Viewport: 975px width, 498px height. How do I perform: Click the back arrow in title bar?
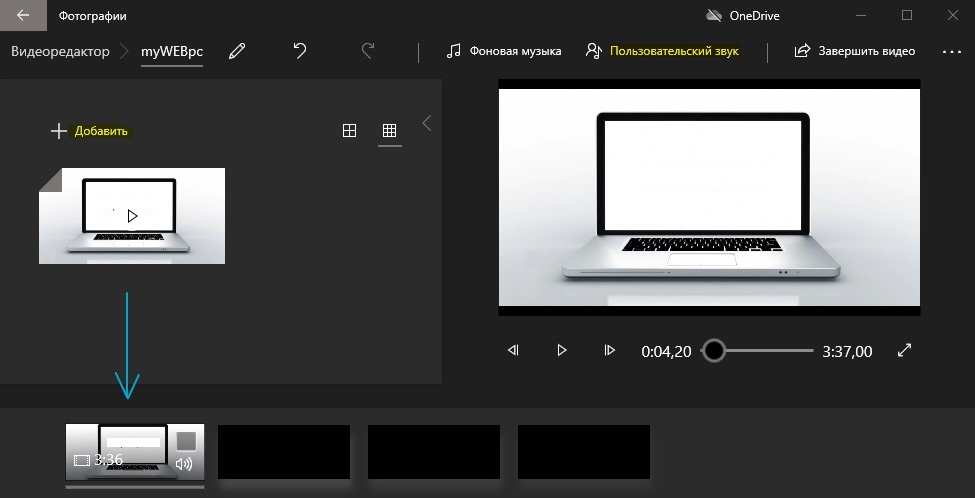tap(23, 16)
